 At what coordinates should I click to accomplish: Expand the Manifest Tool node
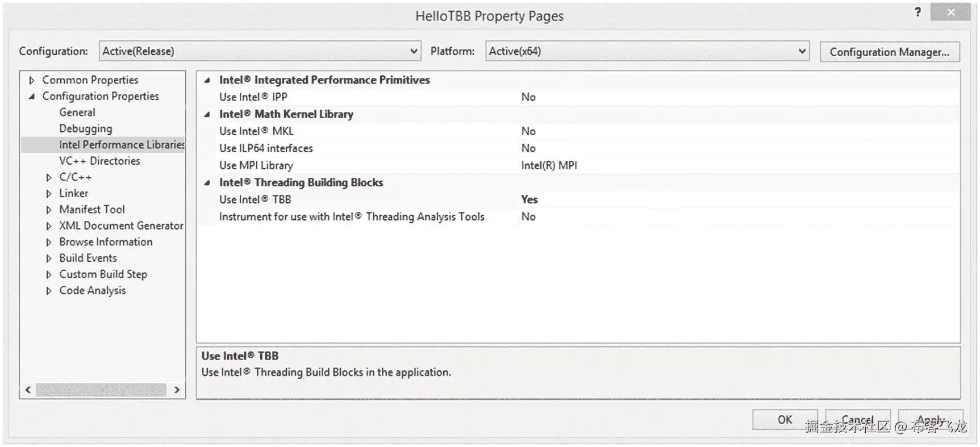pyautogui.click(x=49, y=210)
